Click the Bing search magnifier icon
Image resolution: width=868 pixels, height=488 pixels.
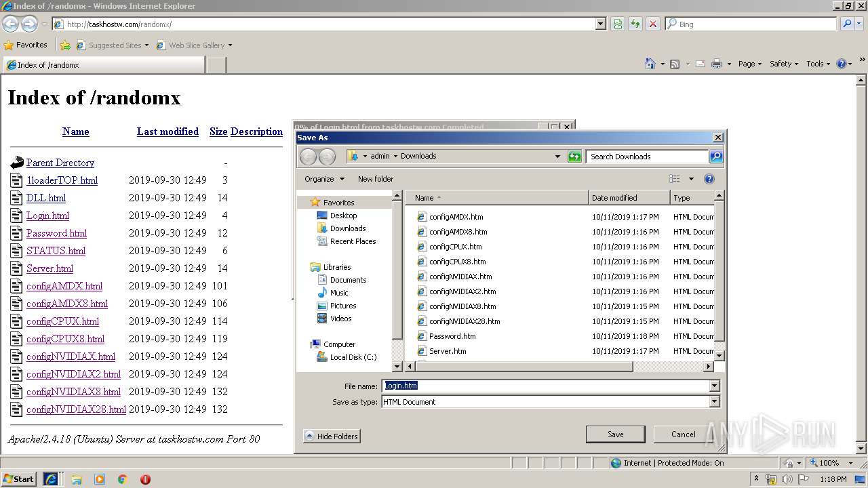click(x=846, y=24)
